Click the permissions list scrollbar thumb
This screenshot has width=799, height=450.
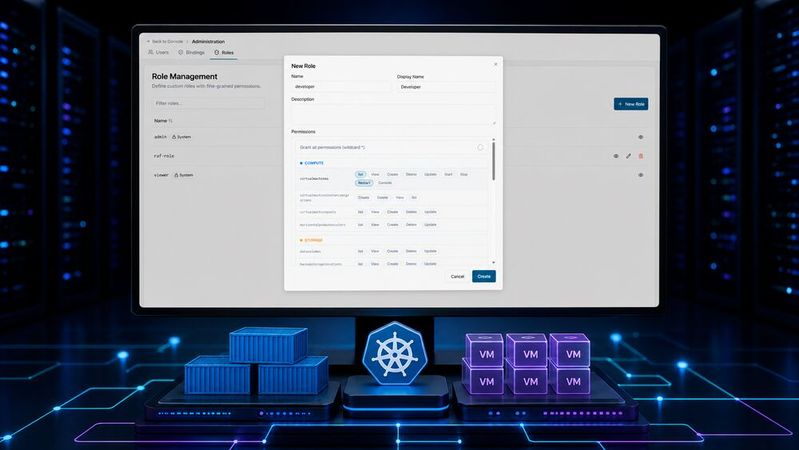pos(493,161)
